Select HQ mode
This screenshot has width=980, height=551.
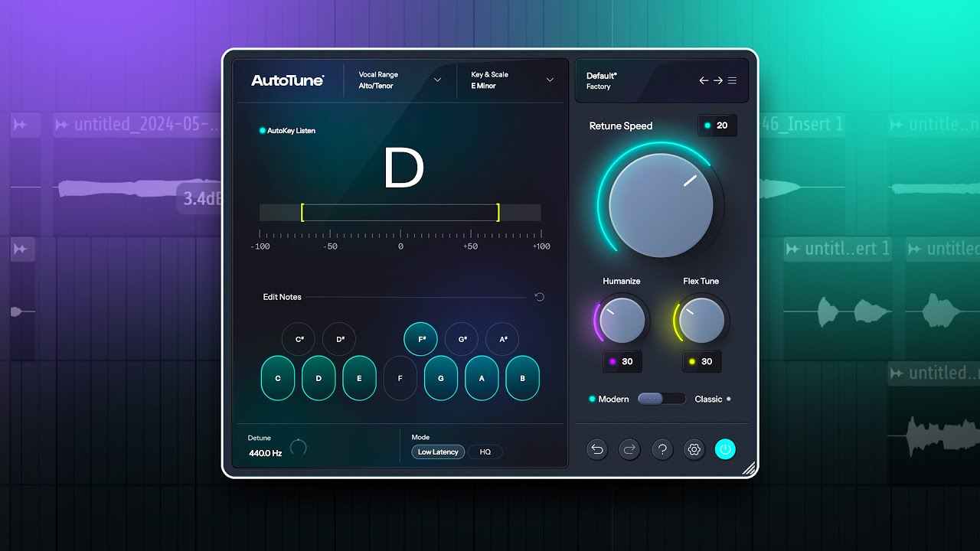coord(485,452)
